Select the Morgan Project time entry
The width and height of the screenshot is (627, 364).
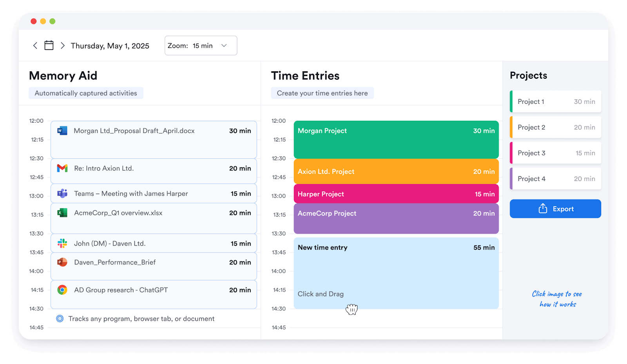pos(396,139)
